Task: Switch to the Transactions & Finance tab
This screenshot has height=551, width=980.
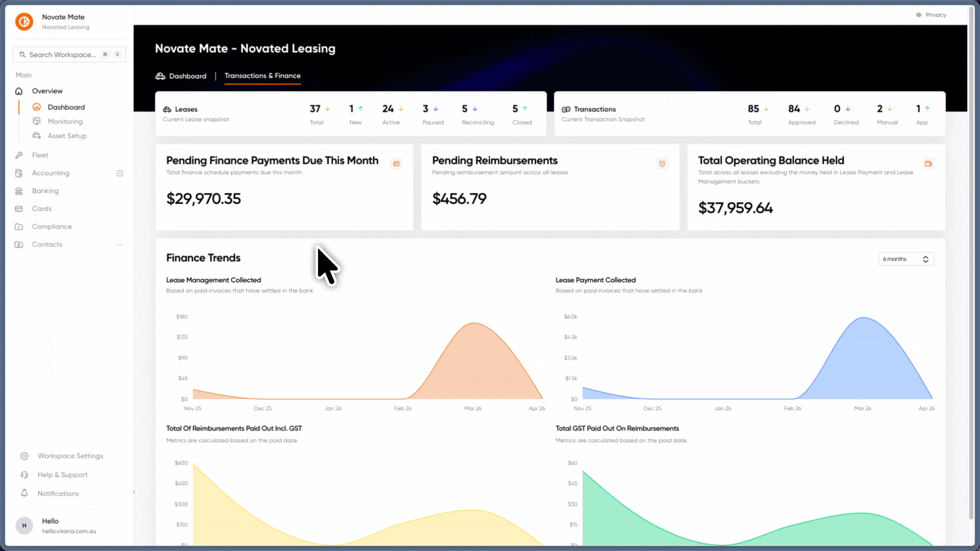Action: (262, 76)
